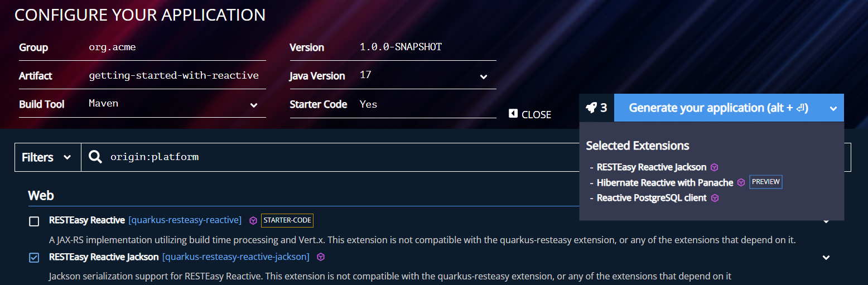The image size is (868, 285).
Task: Click platform cube icon next to quarkus-resteasy-reactive
Action: pyautogui.click(x=253, y=221)
